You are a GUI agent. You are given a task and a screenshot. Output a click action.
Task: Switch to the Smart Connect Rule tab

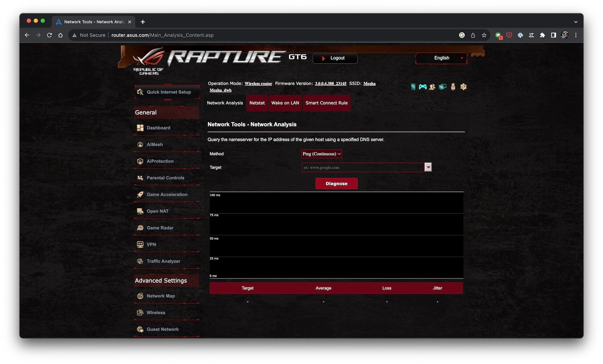[x=326, y=103]
